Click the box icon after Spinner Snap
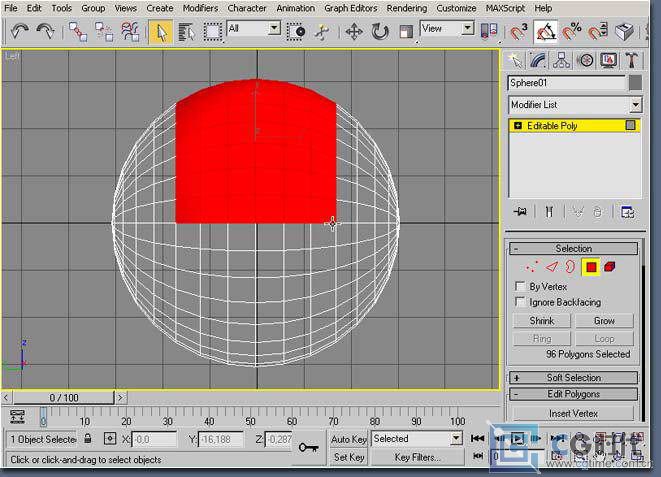Image resolution: width=661 pixels, height=477 pixels. 624,32
